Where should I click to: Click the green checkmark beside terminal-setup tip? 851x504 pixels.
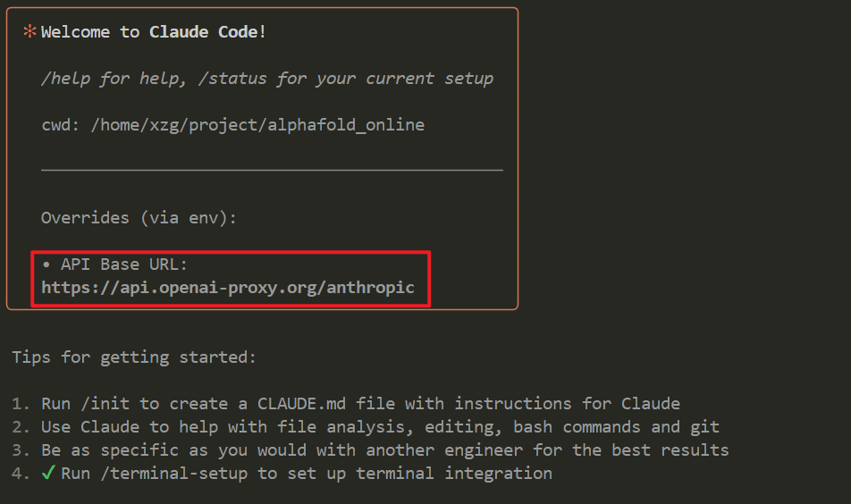(x=48, y=473)
